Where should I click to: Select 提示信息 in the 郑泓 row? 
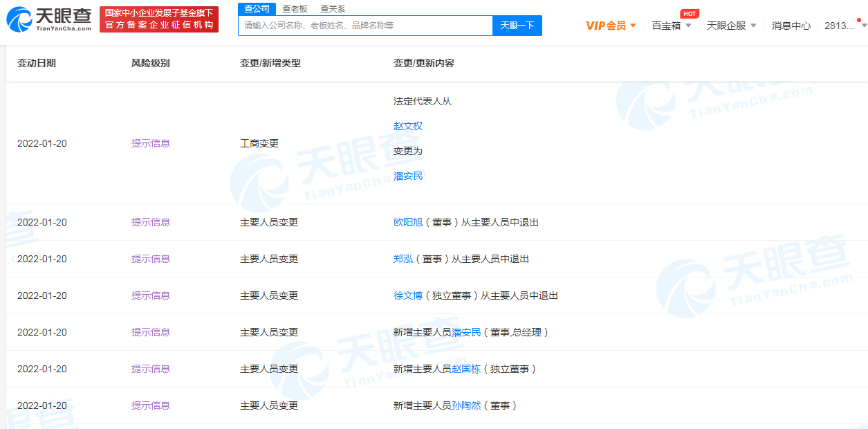[151, 259]
